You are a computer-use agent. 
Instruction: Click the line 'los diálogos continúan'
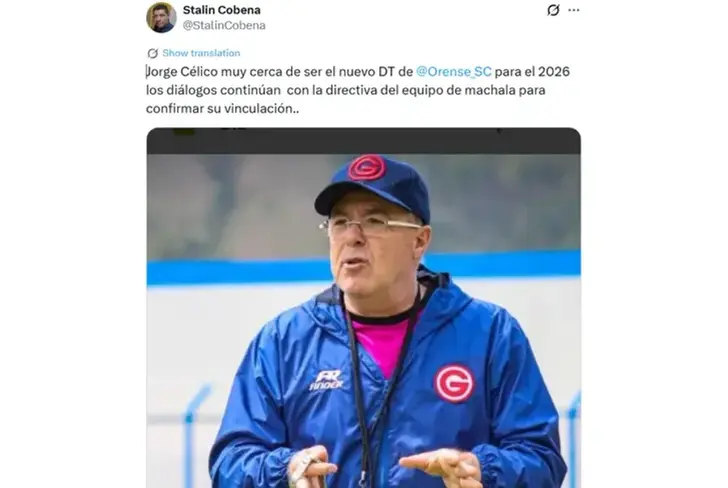[213, 90]
